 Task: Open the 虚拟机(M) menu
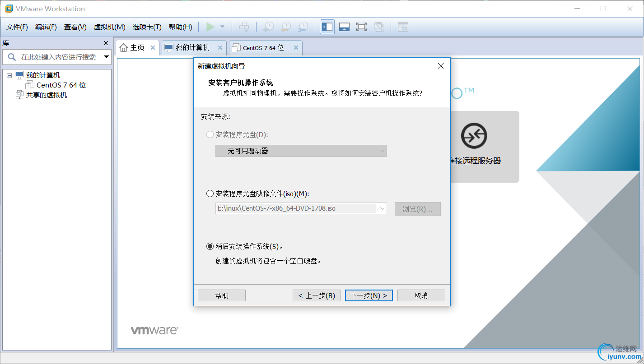109,27
